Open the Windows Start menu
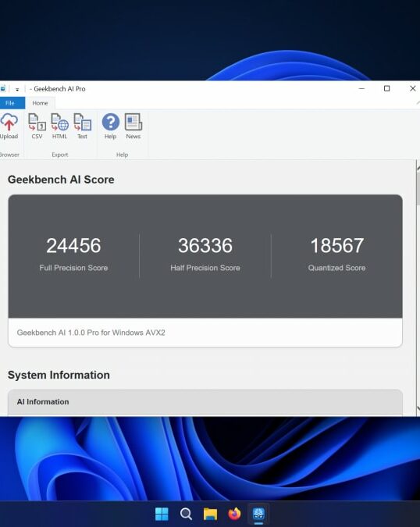Viewport: 420px width, 527px height. tap(162, 514)
